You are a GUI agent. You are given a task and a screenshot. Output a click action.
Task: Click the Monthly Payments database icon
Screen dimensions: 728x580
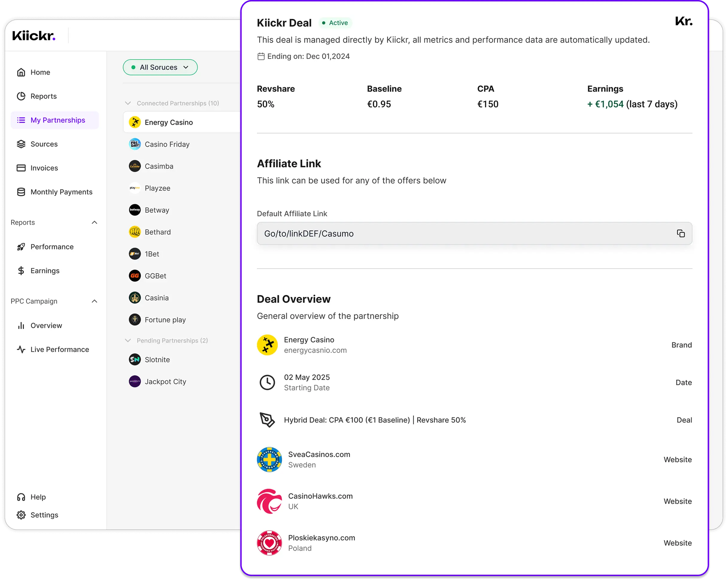[x=21, y=192]
